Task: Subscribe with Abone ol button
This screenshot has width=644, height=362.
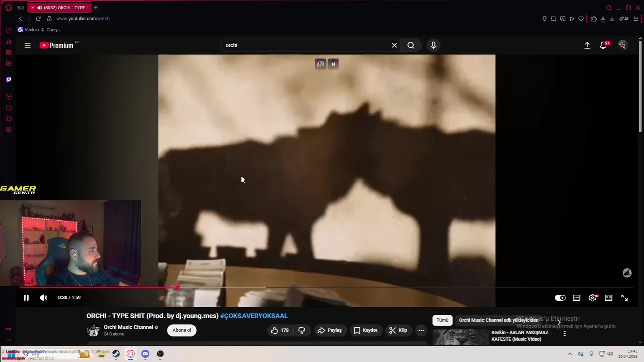Action: pyautogui.click(x=182, y=330)
